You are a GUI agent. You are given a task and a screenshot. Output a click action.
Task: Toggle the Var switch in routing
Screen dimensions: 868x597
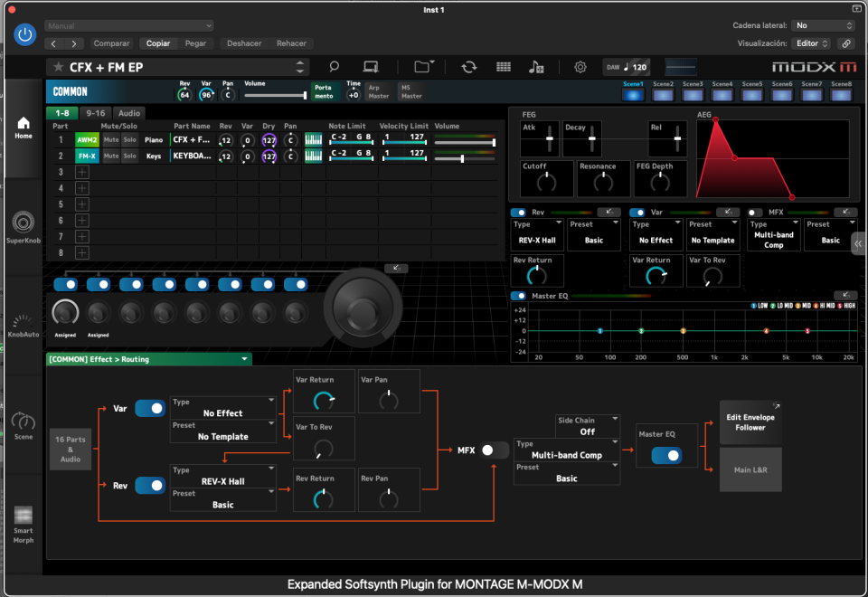(150, 408)
